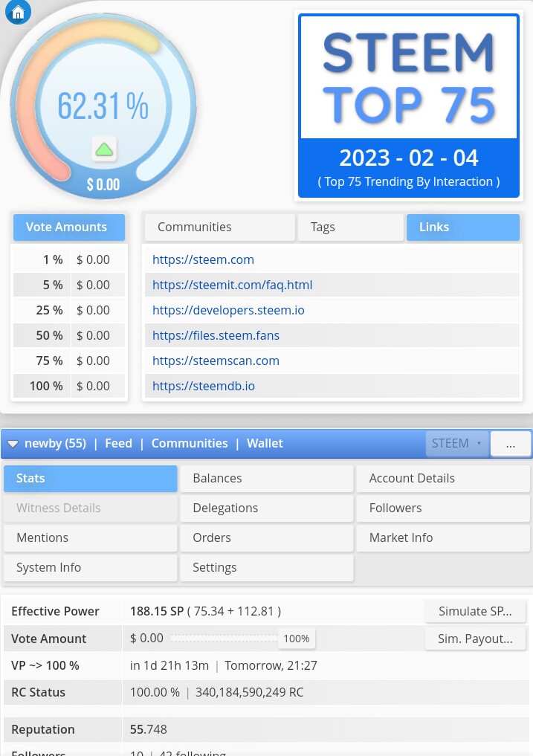Image resolution: width=533 pixels, height=756 pixels.
Task: Open the https://steem.com link
Action: coord(203,259)
